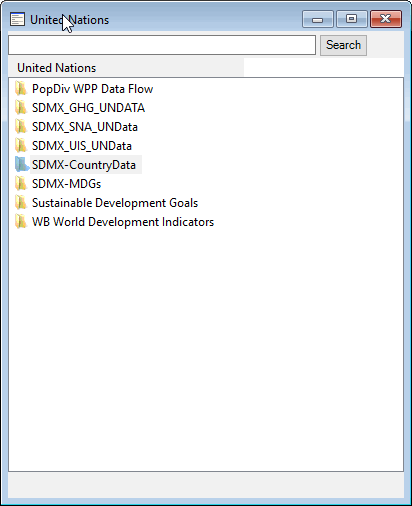
Task: Click the SDMX_UIS_UNData folder icon
Action: [21, 146]
